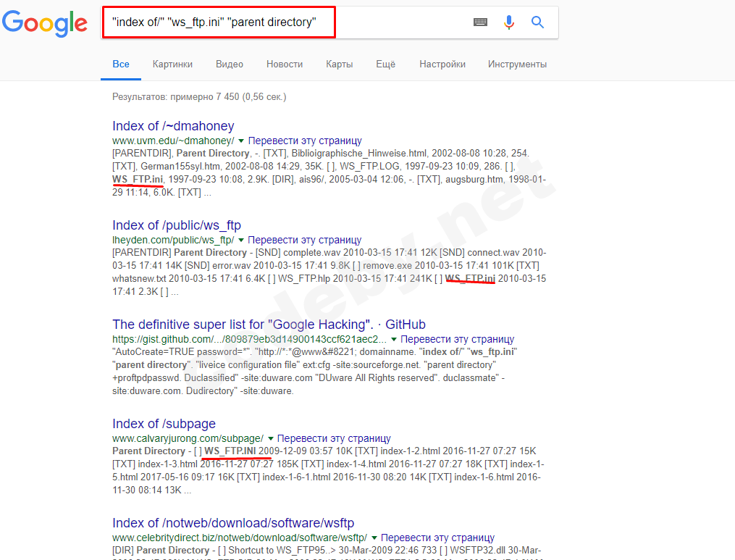Open the Новости tab
Image resolution: width=735 pixels, height=560 pixels.
pos(285,64)
